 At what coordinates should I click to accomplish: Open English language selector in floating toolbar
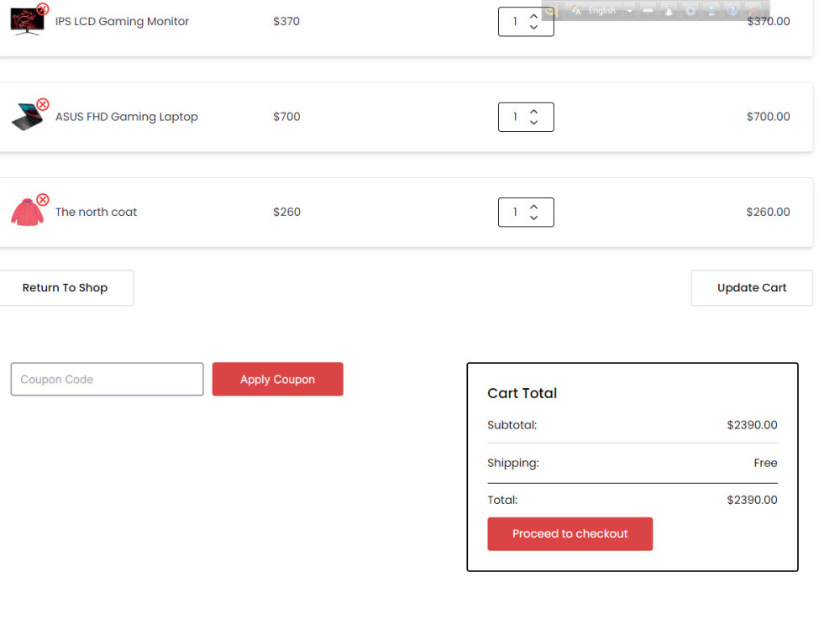point(594,10)
